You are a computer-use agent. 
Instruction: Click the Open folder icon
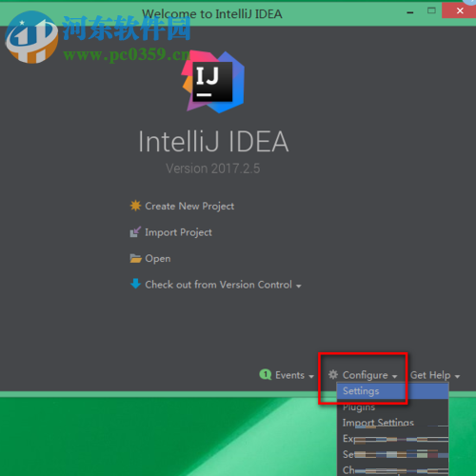point(135,258)
